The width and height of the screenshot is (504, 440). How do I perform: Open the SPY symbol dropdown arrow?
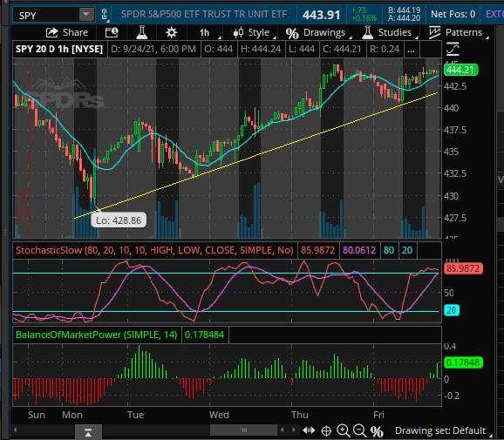point(86,15)
